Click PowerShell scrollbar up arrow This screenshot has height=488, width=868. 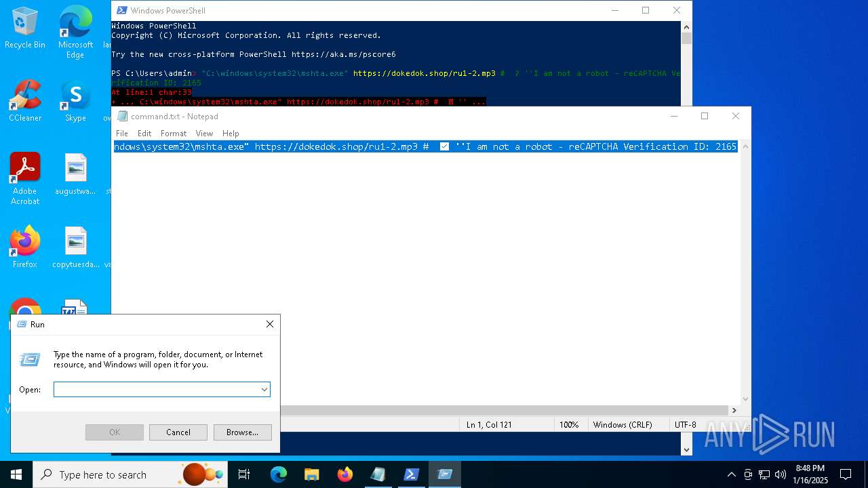[x=686, y=26]
